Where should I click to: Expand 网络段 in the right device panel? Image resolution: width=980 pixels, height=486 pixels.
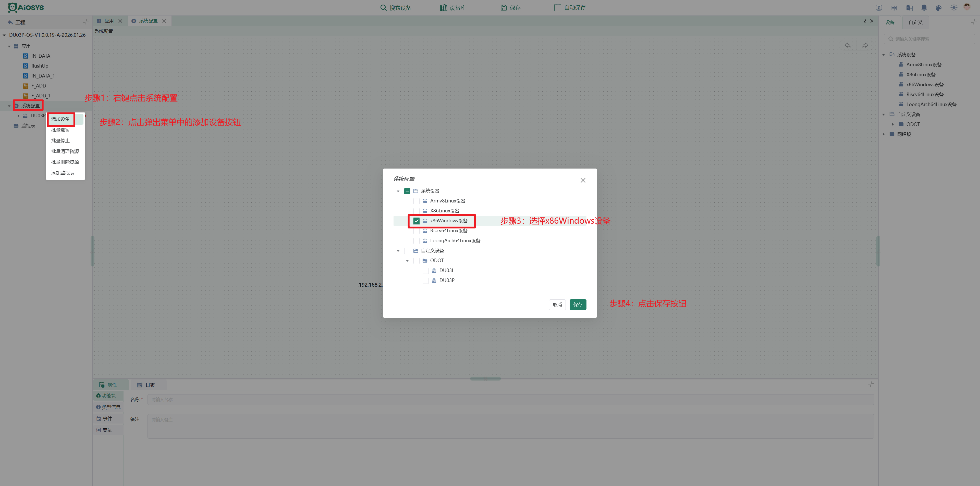tap(883, 134)
